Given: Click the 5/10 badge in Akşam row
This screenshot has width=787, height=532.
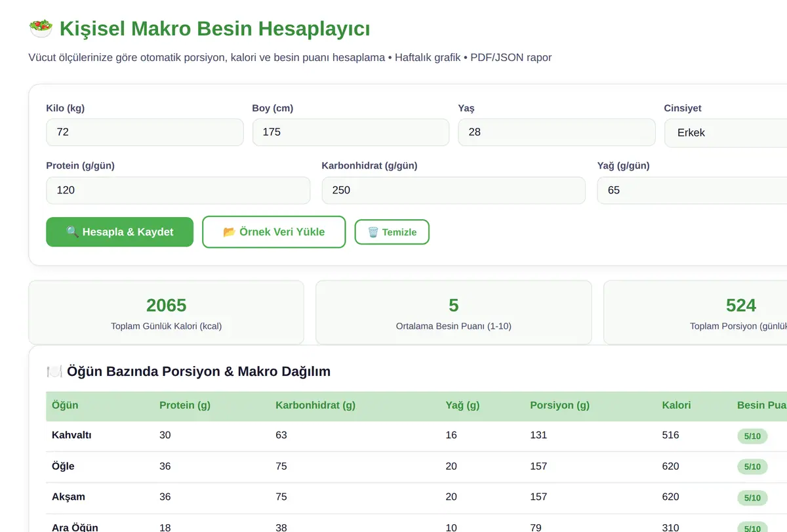Looking at the screenshot, I should pos(752,498).
